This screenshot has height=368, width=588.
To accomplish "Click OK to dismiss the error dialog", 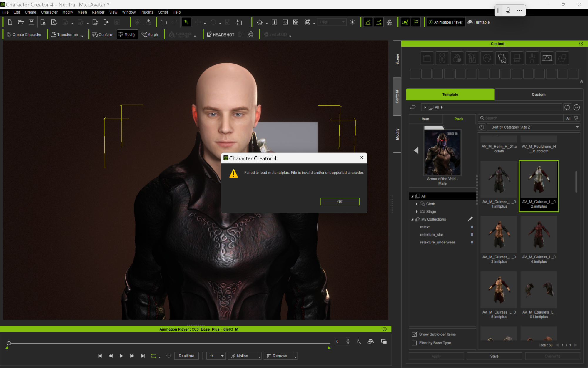I will click(x=340, y=201).
